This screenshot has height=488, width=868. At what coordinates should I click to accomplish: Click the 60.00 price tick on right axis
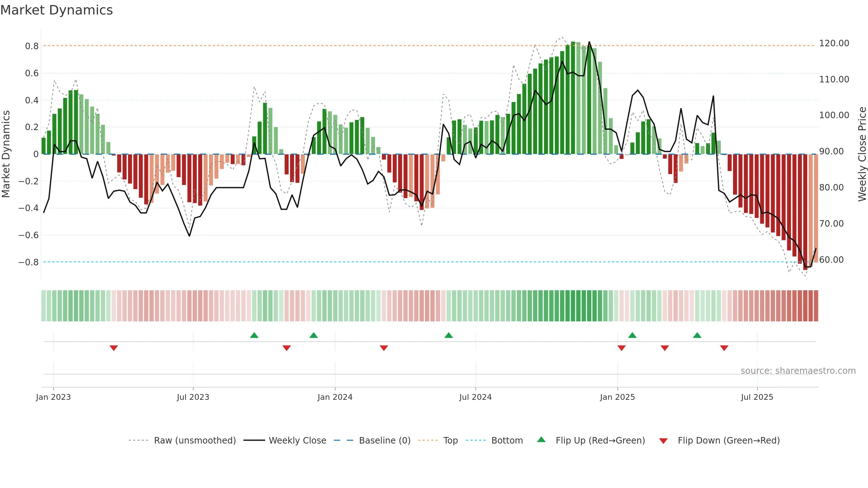tap(831, 260)
